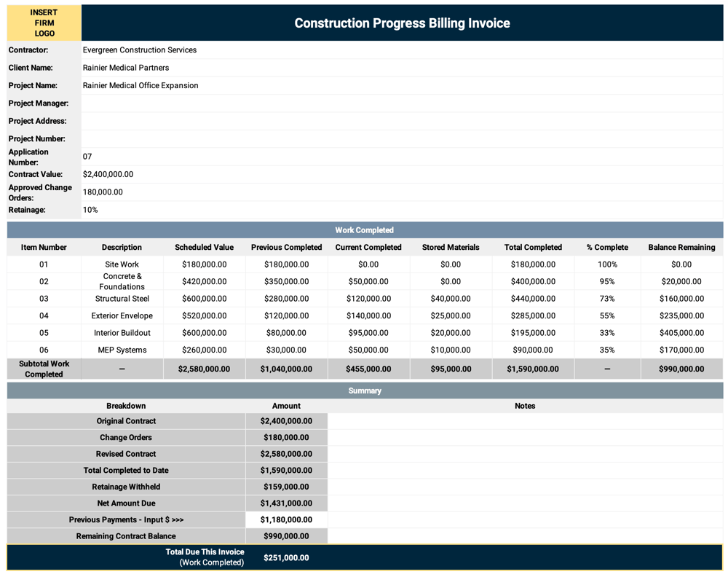728x577 pixels.
Task: Click the empty Project Manager field
Action: pyautogui.click(x=402, y=103)
